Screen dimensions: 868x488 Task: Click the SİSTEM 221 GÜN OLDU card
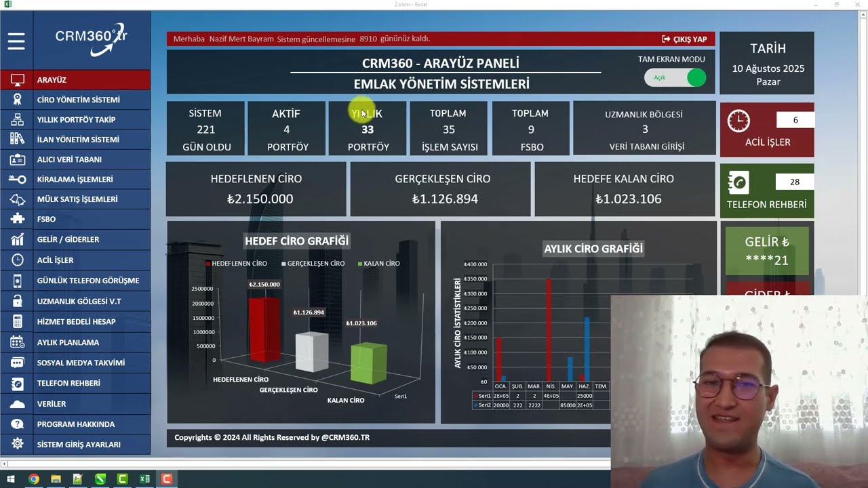(x=205, y=129)
